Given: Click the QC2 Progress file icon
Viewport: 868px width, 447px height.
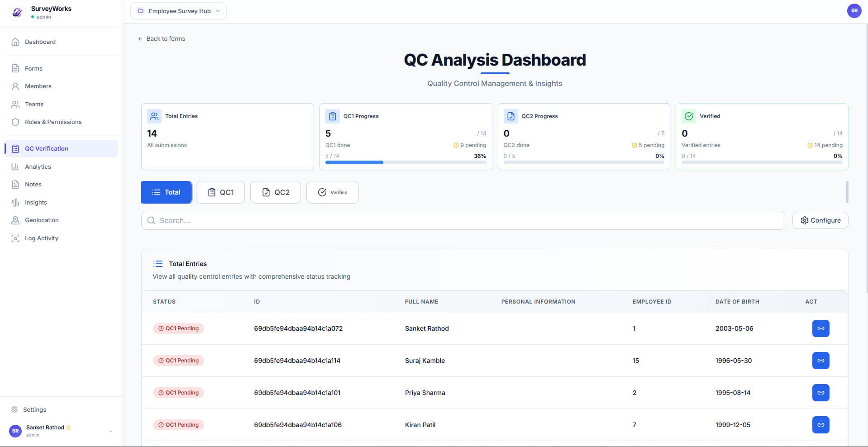Looking at the screenshot, I should point(511,116).
